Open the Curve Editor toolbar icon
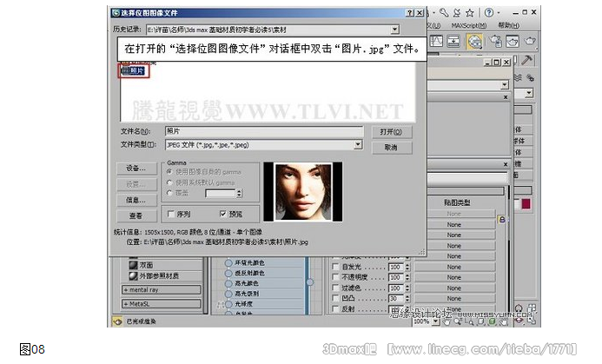This screenshot has width=602, height=364. (437, 41)
